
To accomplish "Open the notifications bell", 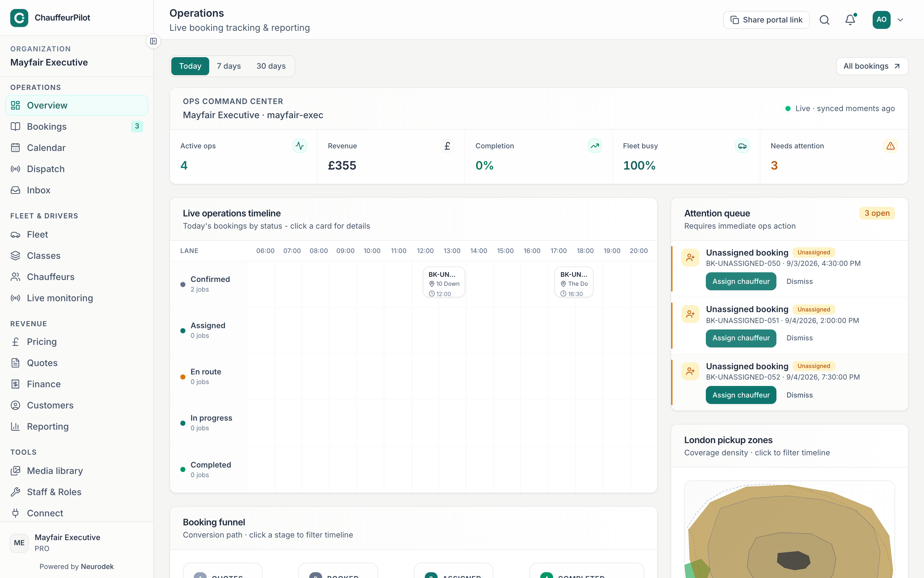I will coord(850,20).
